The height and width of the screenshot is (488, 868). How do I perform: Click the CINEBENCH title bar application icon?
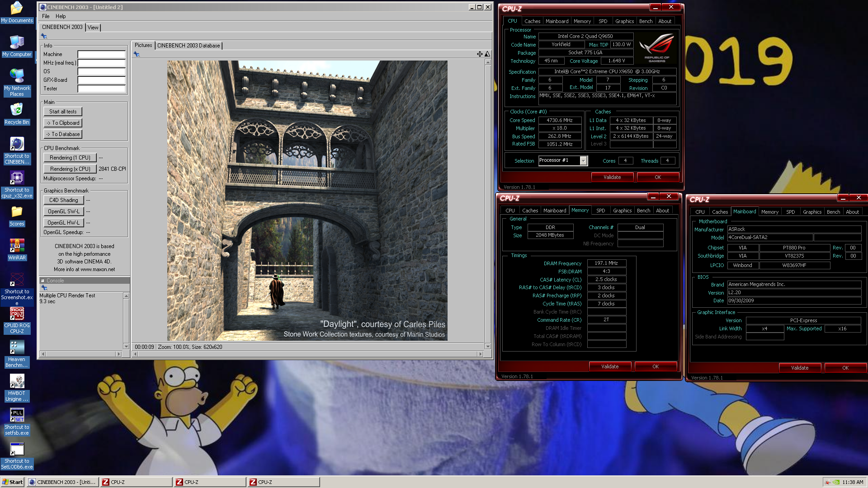(43, 7)
